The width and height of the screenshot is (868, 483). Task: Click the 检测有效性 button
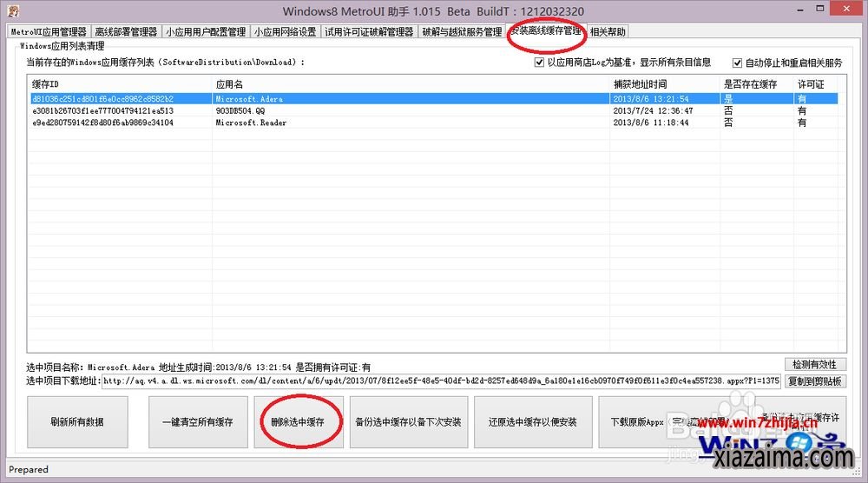(x=814, y=365)
